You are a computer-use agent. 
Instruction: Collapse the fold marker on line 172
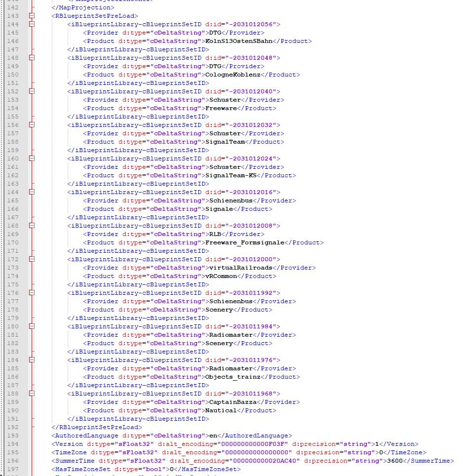[32, 259]
